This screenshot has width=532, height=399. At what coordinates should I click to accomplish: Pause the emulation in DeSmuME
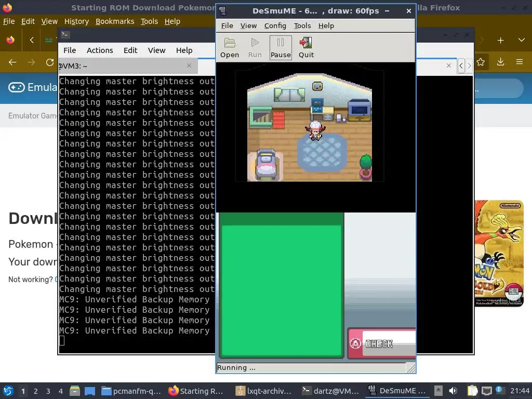[281, 48]
